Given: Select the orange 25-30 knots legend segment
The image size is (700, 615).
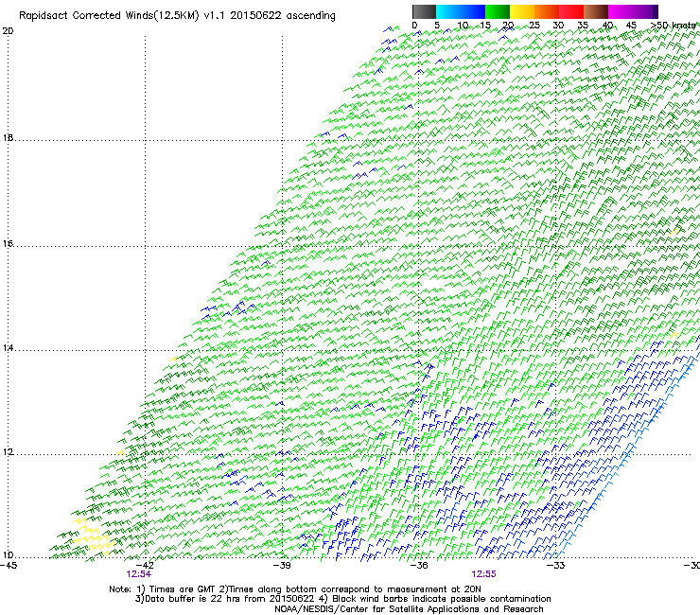Looking at the screenshot, I should pos(547,11).
